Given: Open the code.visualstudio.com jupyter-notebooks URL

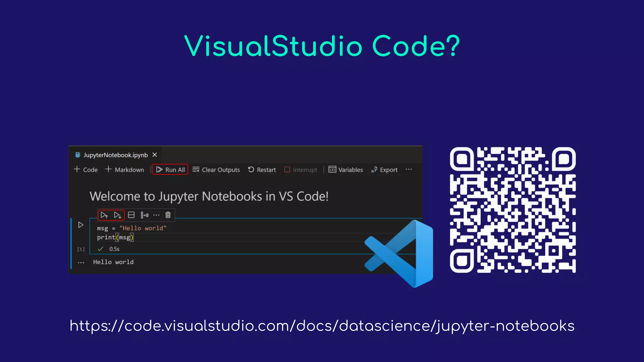Looking at the screenshot, I should [322, 326].
